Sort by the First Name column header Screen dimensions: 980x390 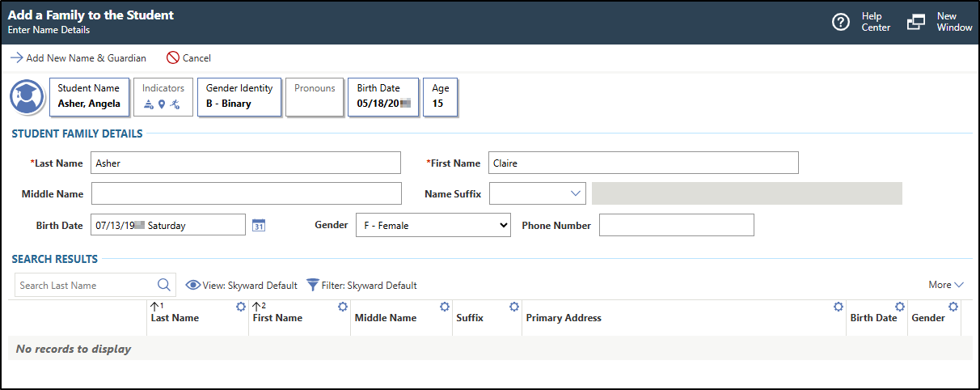click(x=277, y=318)
